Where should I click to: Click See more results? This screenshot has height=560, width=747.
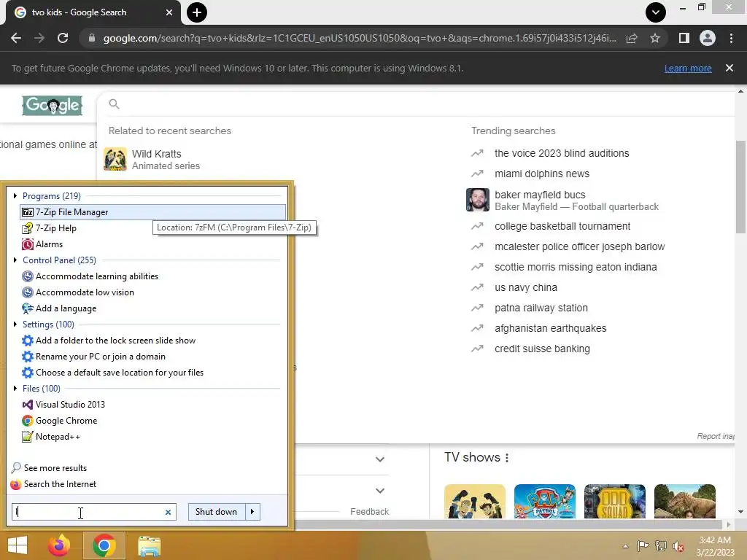coord(55,468)
